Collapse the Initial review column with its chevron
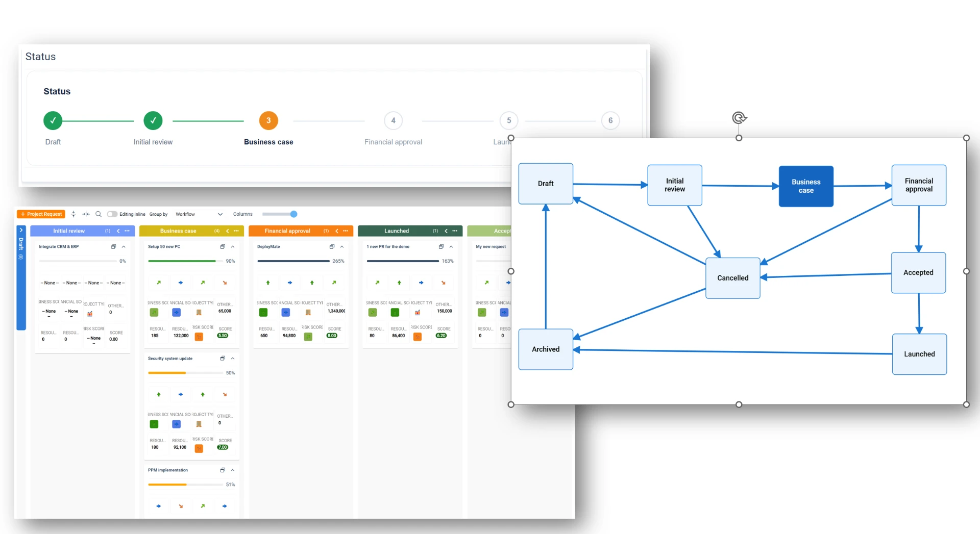 pyautogui.click(x=118, y=231)
